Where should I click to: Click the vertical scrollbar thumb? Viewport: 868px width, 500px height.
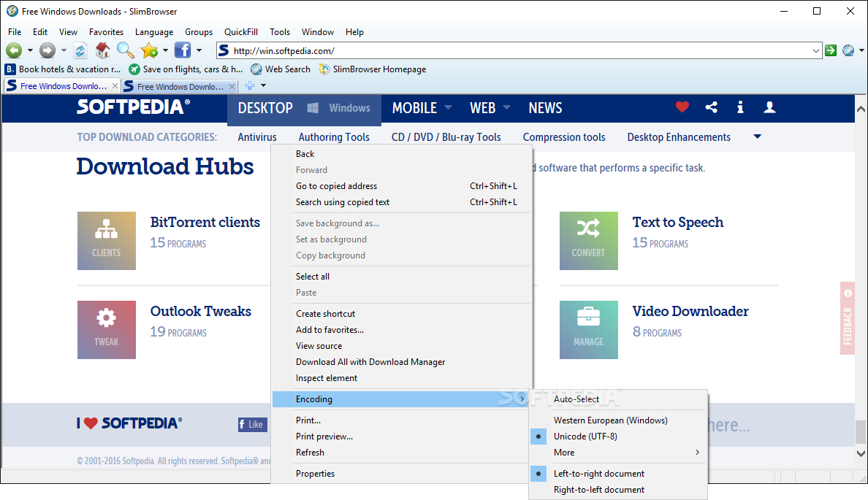click(861, 432)
